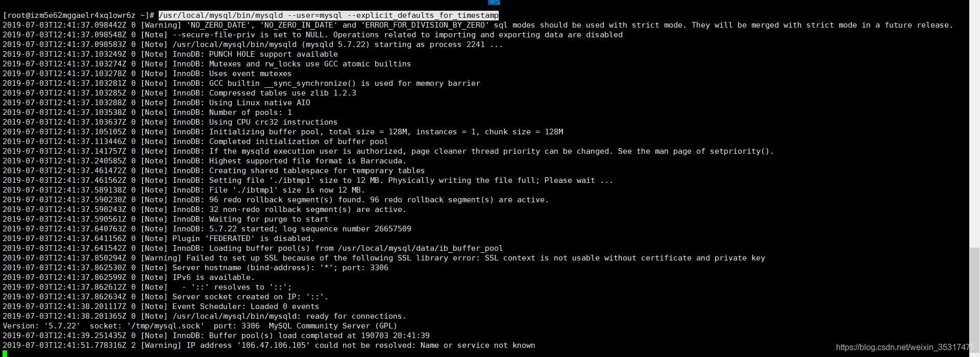The height and width of the screenshot is (357, 980).
Task: Click 'Initializing buffer pool, total size = 128M' line
Action: point(283,132)
